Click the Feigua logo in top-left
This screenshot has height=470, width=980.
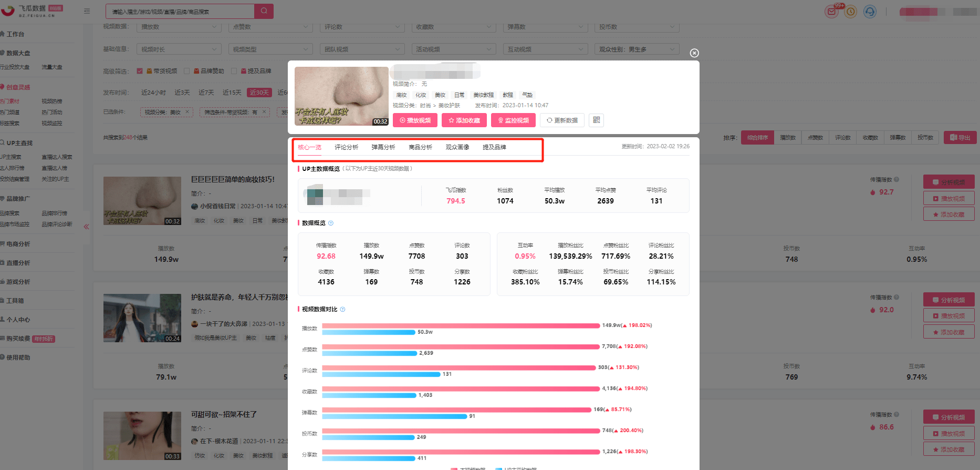pyautogui.click(x=32, y=11)
